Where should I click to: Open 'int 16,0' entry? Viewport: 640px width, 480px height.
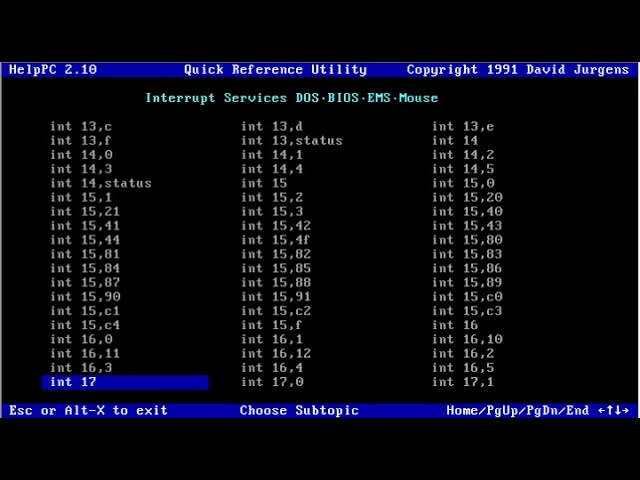pyautogui.click(x=81, y=339)
